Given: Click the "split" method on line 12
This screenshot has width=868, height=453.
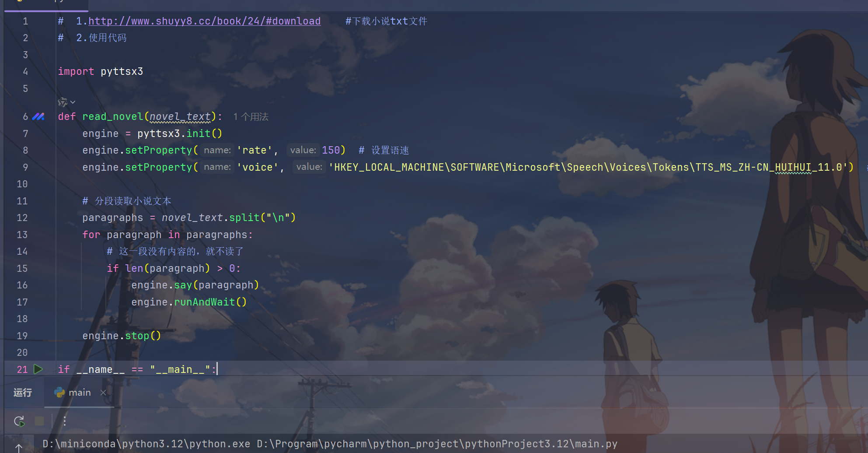Looking at the screenshot, I should point(244,218).
